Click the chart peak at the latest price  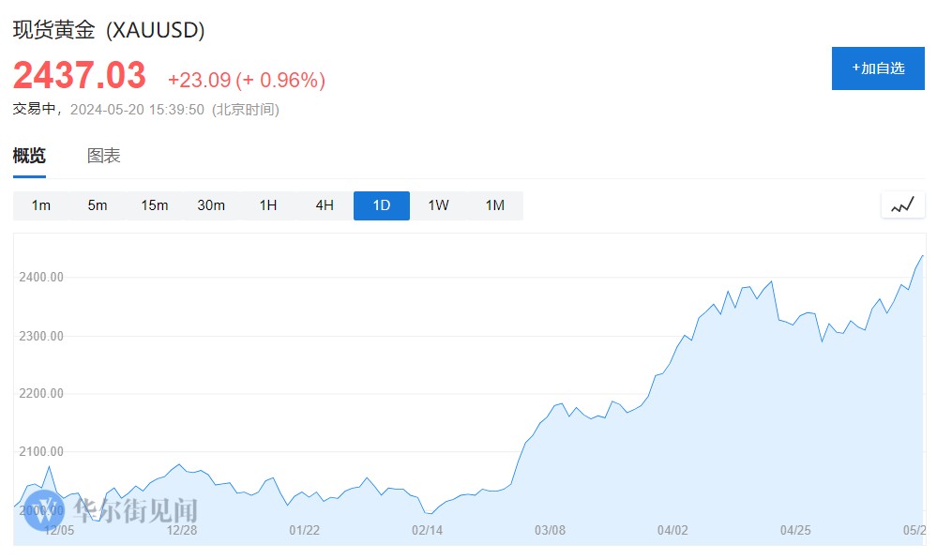click(923, 255)
